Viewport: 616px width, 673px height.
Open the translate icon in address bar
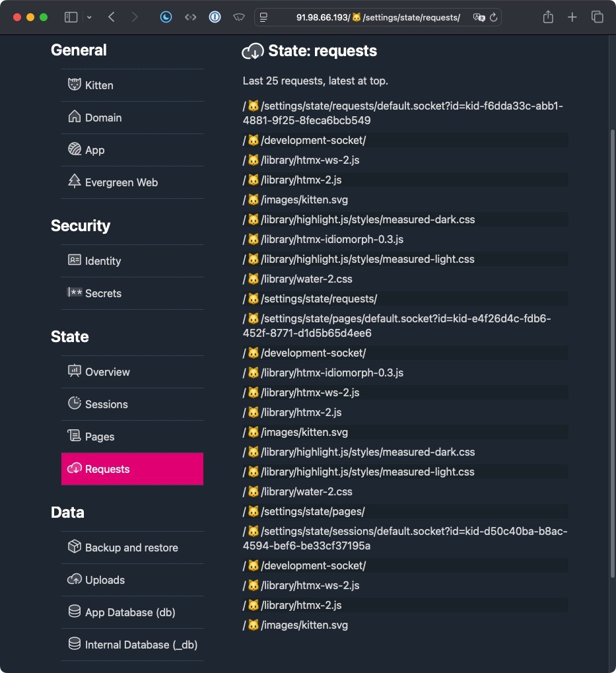click(x=479, y=18)
